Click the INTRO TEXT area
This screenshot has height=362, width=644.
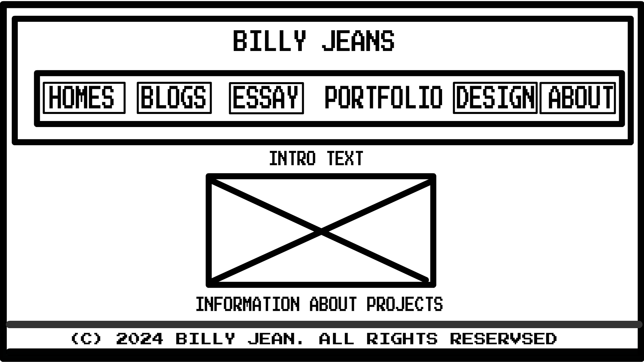point(316,158)
